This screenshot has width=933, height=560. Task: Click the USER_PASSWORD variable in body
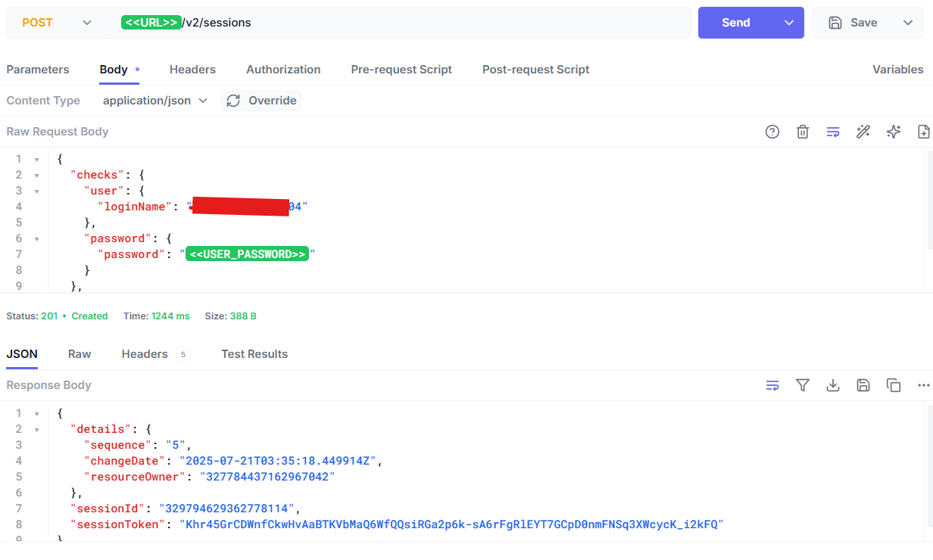tap(247, 254)
